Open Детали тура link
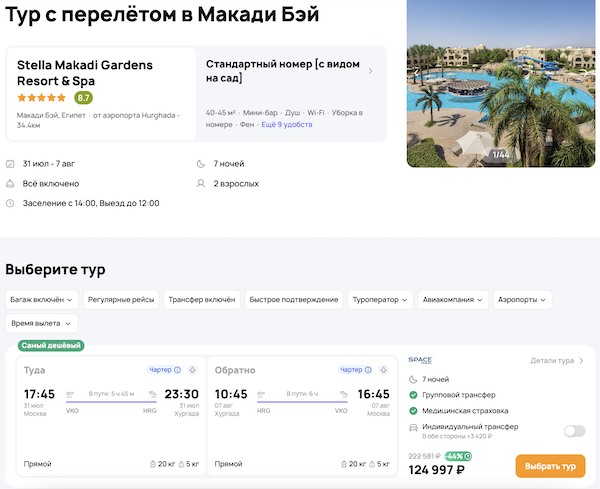This screenshot has width=600, height=489. tap(557, 361)
